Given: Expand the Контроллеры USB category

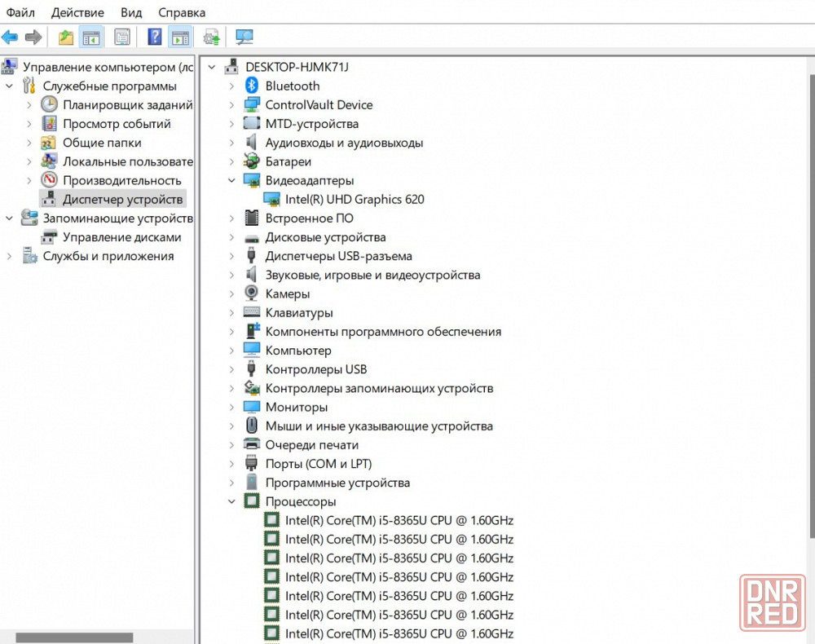Looking at the screenshot, I should [x=231, y=369].
